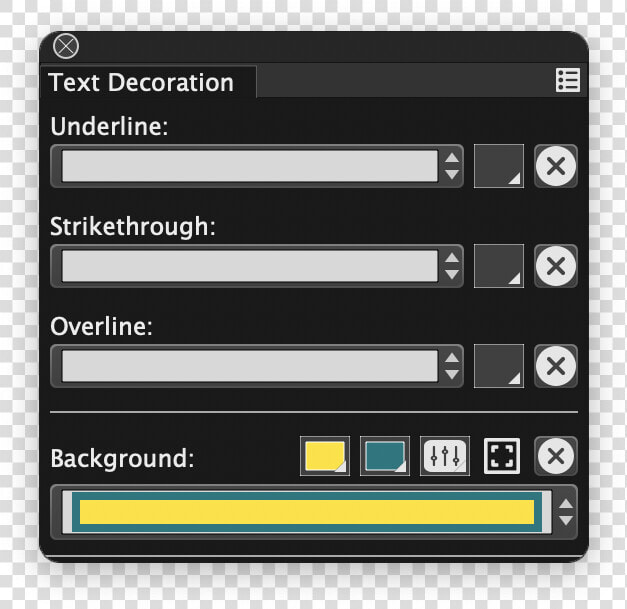This screenshot has height=609, width=627.
Task: Clear the Overline decoration with X button
Action: [x=556, y=366]
